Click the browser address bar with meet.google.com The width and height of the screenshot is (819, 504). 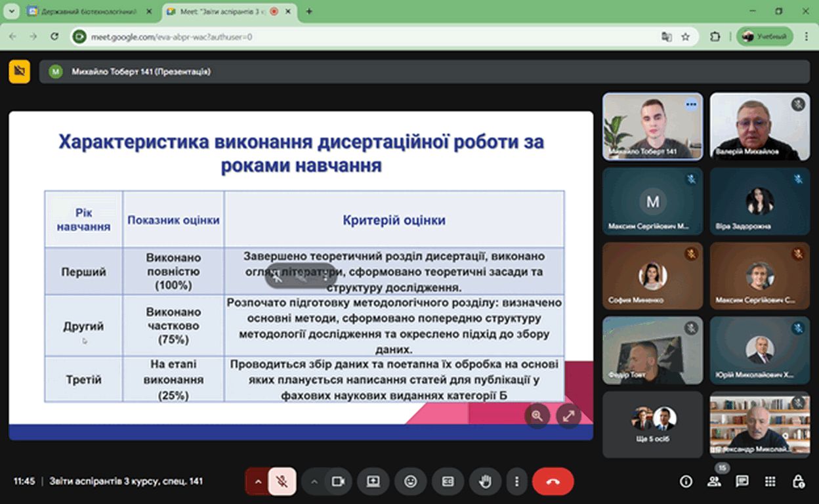tap(367, 37)
